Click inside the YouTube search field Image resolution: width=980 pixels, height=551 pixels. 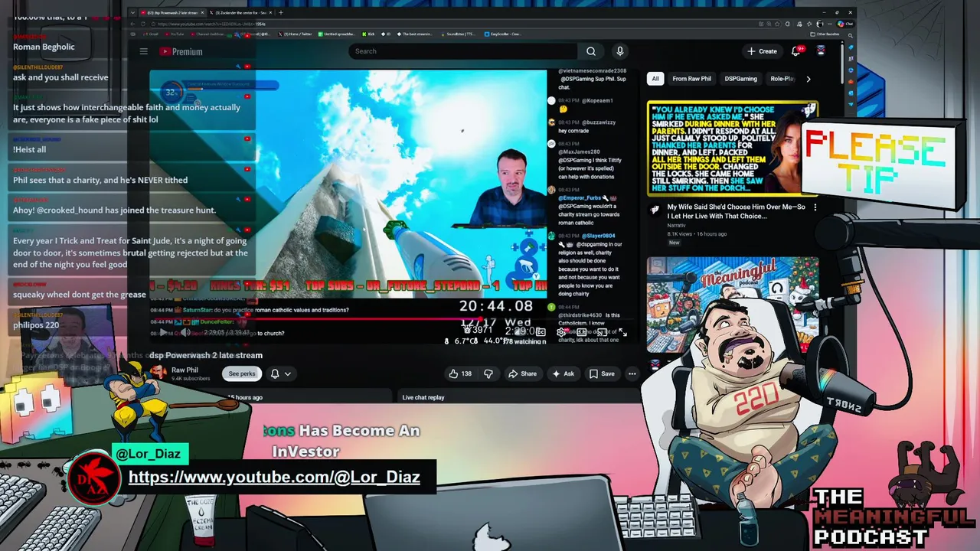click(463, 51)
